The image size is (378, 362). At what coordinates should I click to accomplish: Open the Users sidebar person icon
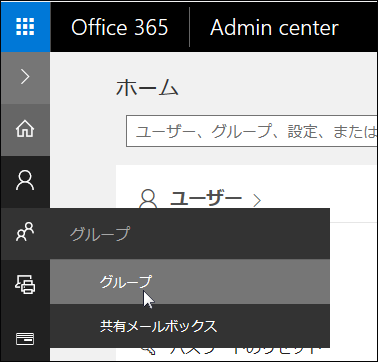pyautogui.click(x=25, y=181)
